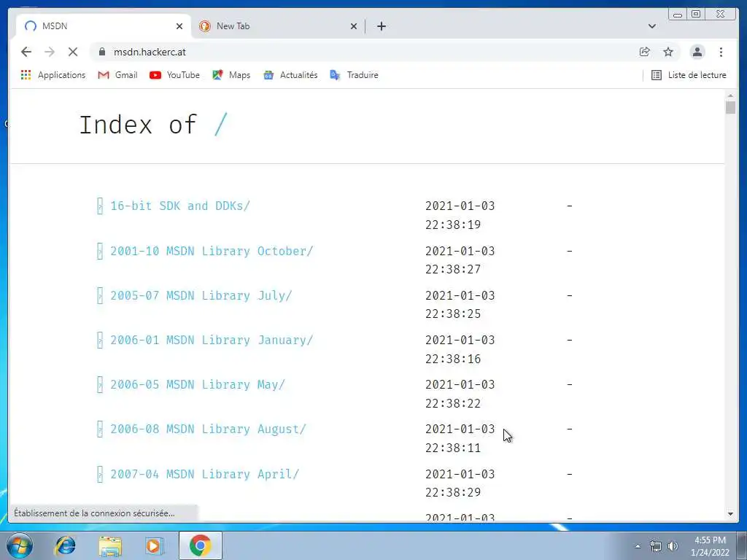Open the network tray icon

(x=656, y=546)
